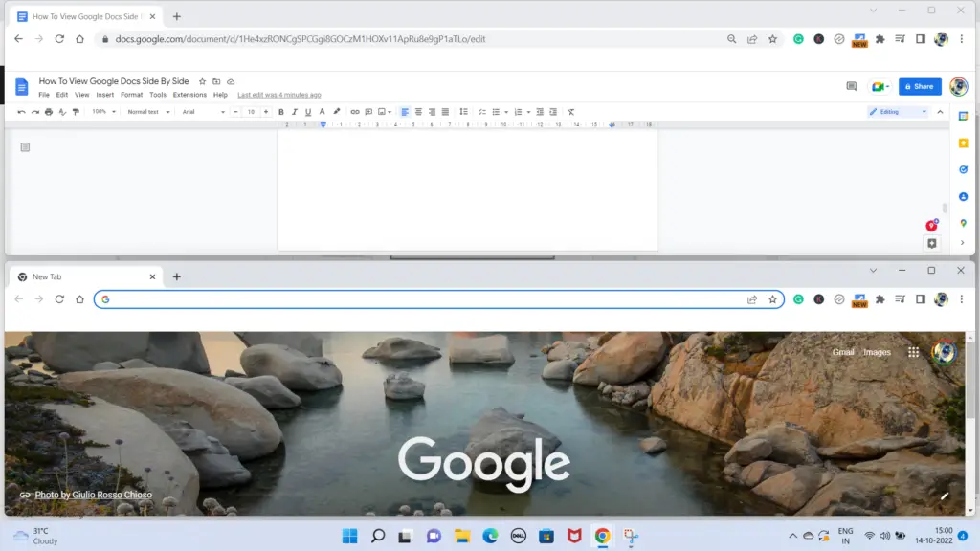
Task: Show the document outline
Action: pyautogui.click(x=25, y=147)
